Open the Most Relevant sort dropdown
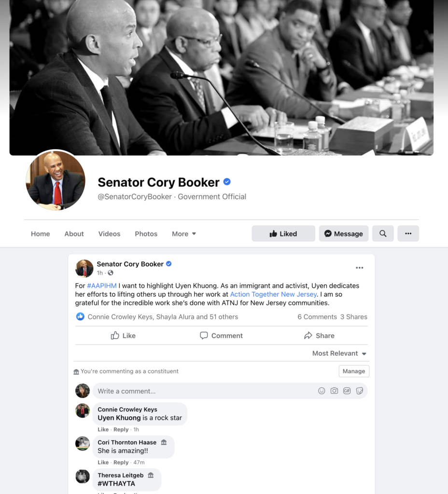 pos(339,354)
